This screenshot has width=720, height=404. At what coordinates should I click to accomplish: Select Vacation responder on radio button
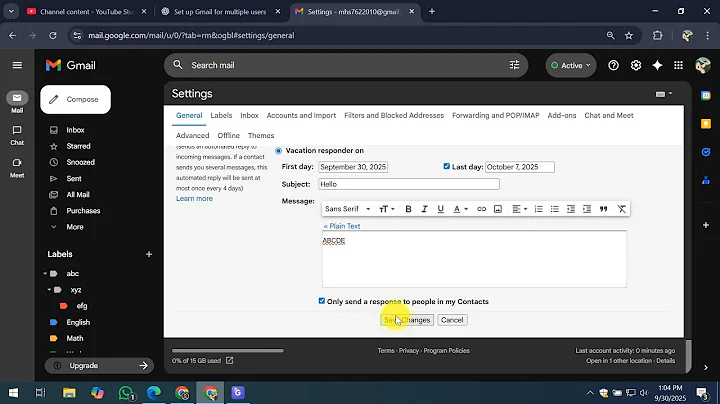coord(278,151)
